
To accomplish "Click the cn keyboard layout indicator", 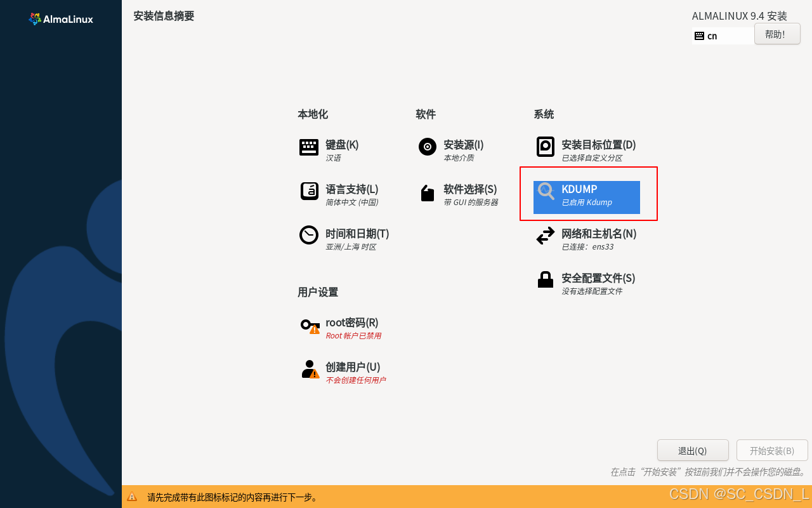I will coord(723,36).
